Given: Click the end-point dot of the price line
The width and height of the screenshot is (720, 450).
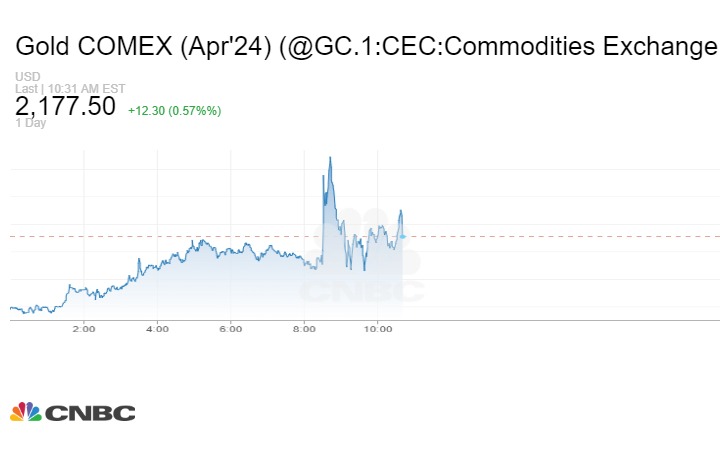Looking at the screenshot, I should coord(402,236).
